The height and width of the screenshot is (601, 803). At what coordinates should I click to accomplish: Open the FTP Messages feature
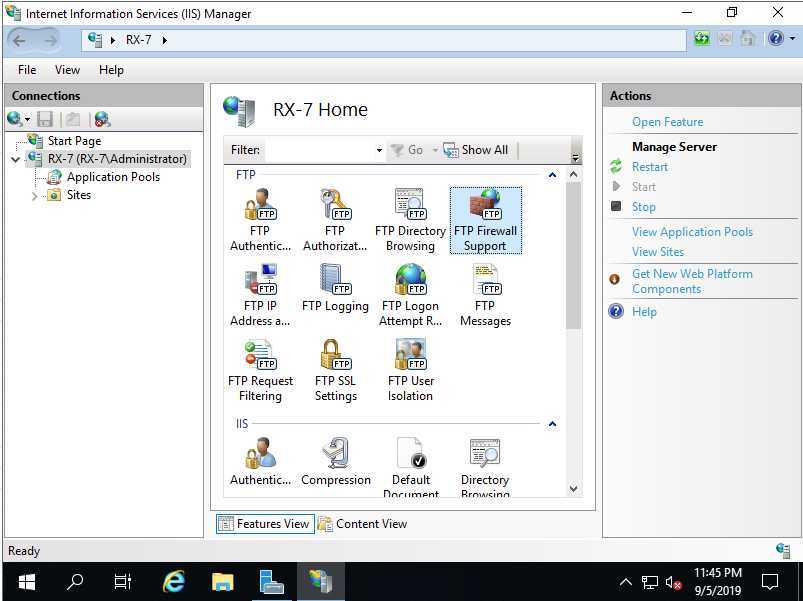pos(485,295)
